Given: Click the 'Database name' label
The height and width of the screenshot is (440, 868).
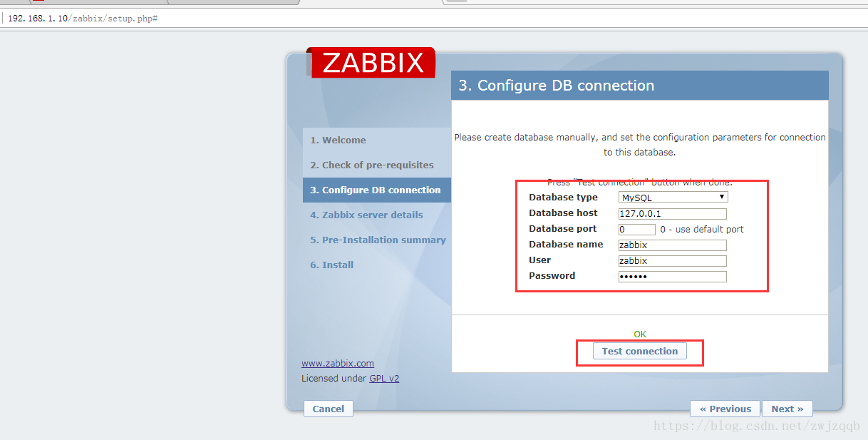Looking at the screenshot, I should pos(566,245).
